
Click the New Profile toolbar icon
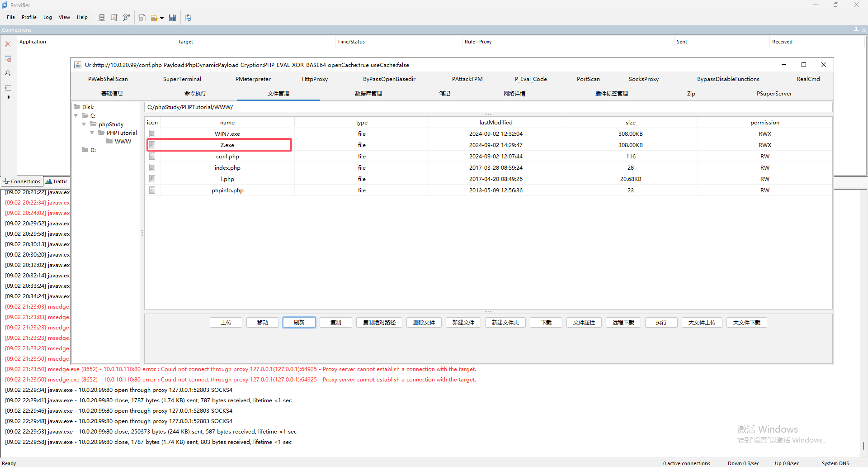[x=142, y=18]
